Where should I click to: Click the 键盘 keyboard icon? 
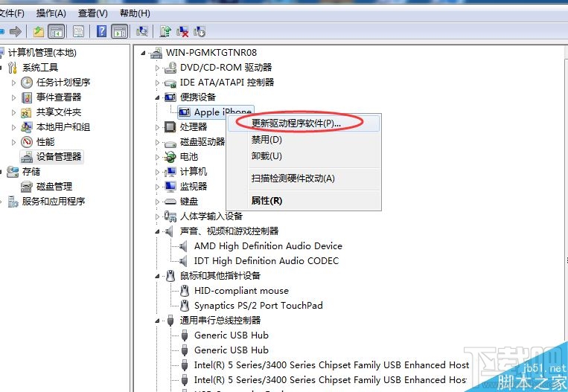pyautogui.click(x=170, y=202)
